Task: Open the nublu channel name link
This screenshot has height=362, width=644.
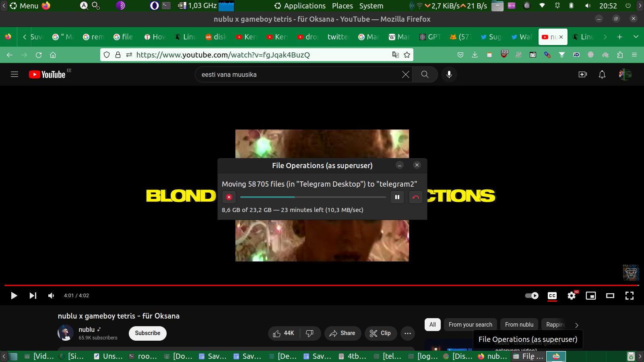Action: tap(87, 329)
